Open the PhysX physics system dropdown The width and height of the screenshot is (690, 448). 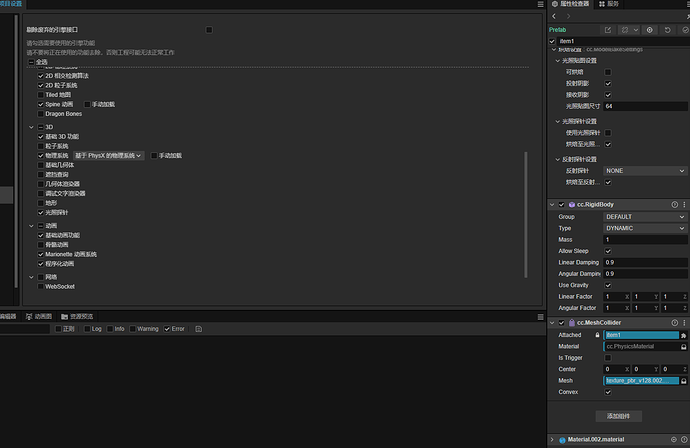click(108, 156)
